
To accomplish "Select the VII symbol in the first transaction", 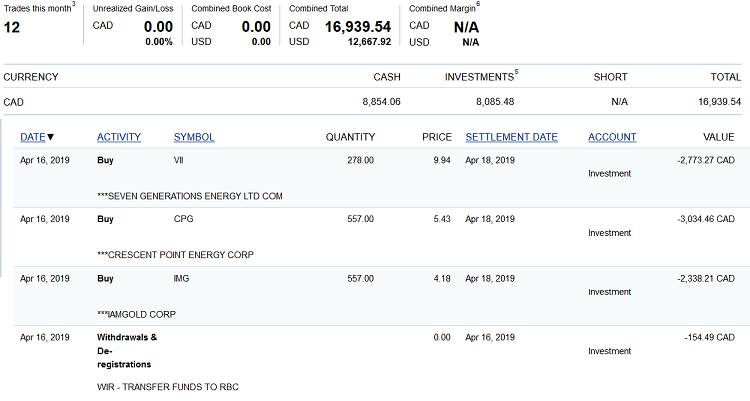I will click(x=180, y=160).
